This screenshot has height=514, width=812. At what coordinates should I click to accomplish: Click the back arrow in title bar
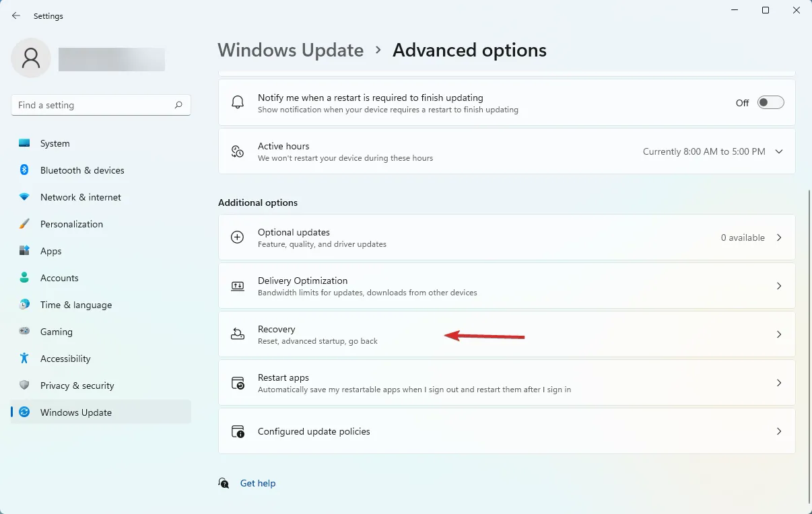click(x=16, y=15)
